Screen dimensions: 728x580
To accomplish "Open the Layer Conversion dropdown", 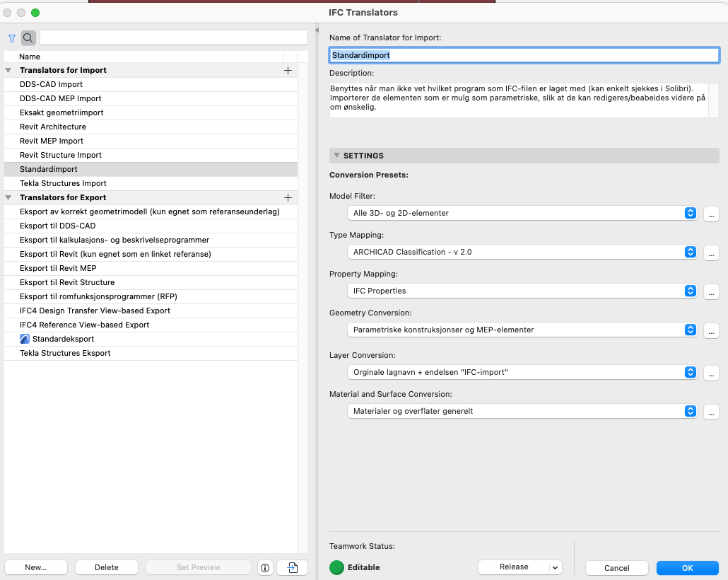I will coord(522,372).
